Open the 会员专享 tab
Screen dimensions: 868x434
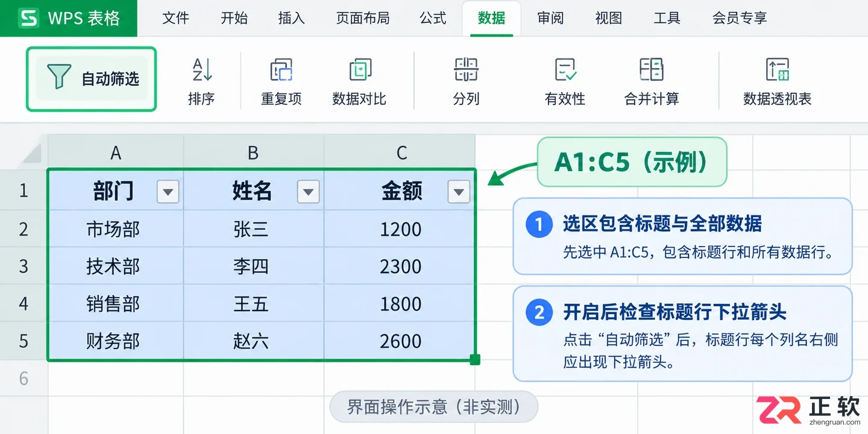740,18
